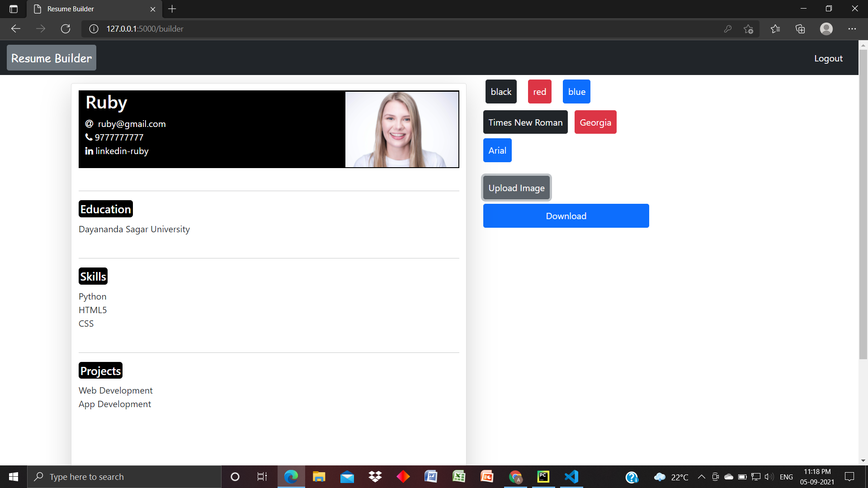Open the Edge settings menu
868x488 pixels.
(x=853, y=28)
